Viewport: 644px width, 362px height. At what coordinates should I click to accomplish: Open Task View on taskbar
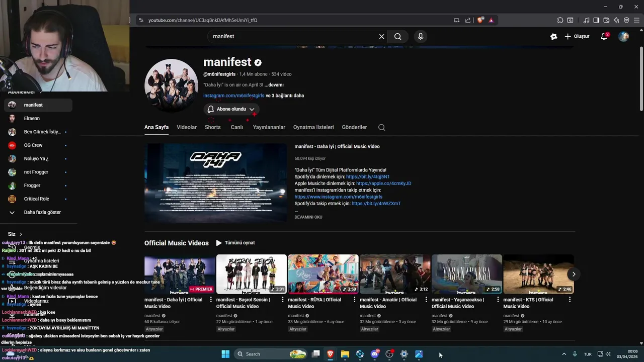click(x=315, y=354)
